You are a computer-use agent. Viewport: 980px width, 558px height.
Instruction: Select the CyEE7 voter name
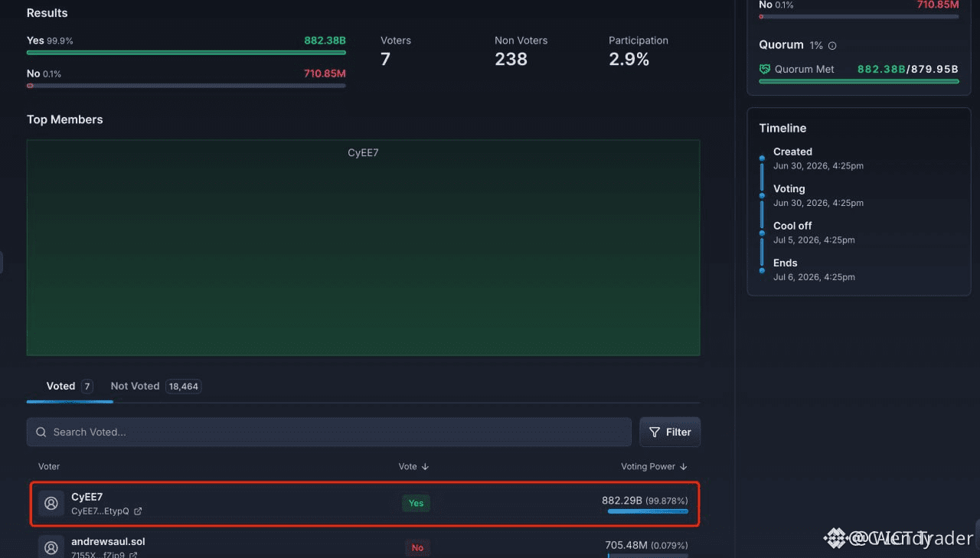pos(87,497)
